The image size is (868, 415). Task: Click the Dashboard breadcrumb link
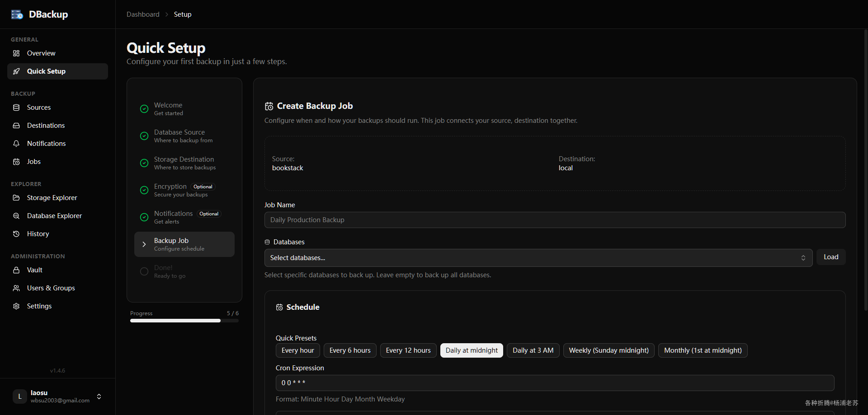click(143, 14)
